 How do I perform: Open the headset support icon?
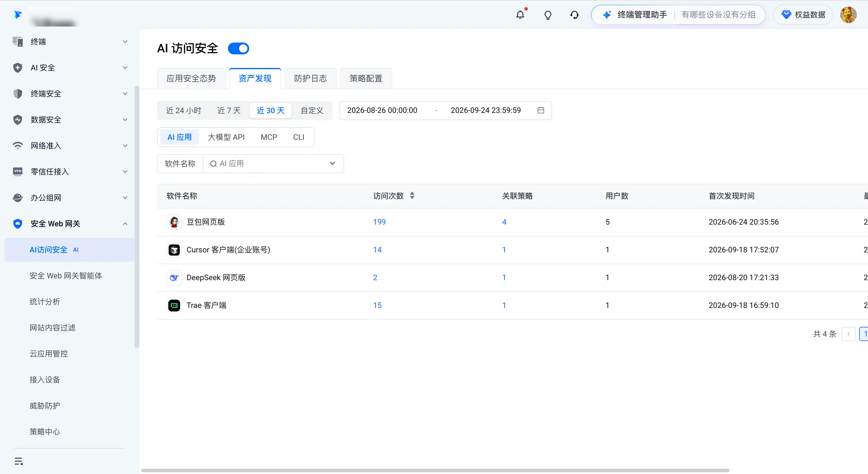point(575,15)
